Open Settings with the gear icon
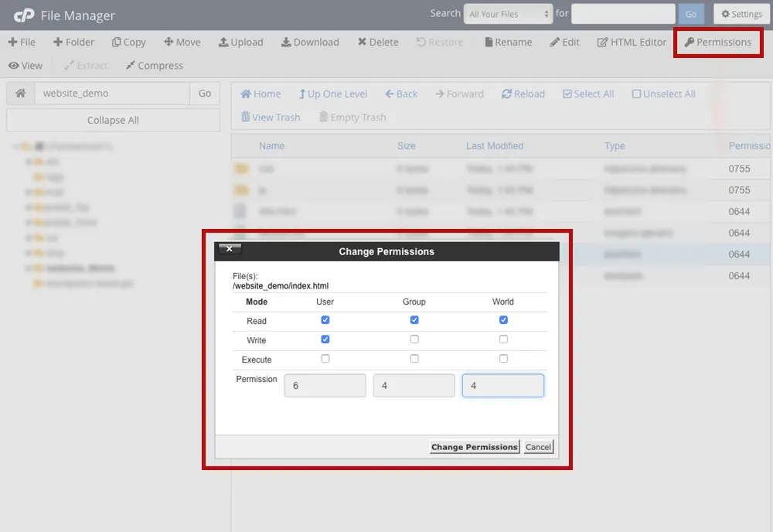 pos(741,14)
